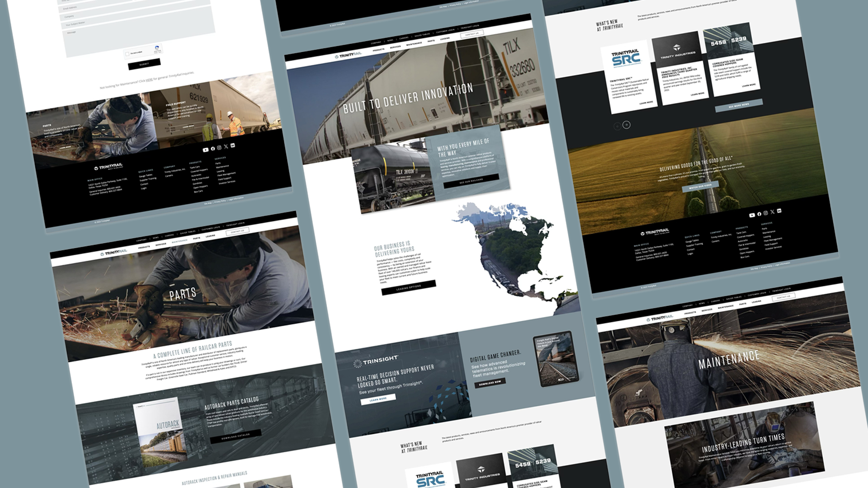The width and height of the screenshot is (868, 488).
Task: Open YouTube icon in top-left page footer
Action: 206,150
